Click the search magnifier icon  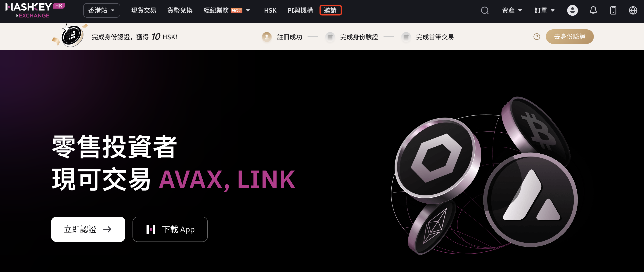coord(485,10)
